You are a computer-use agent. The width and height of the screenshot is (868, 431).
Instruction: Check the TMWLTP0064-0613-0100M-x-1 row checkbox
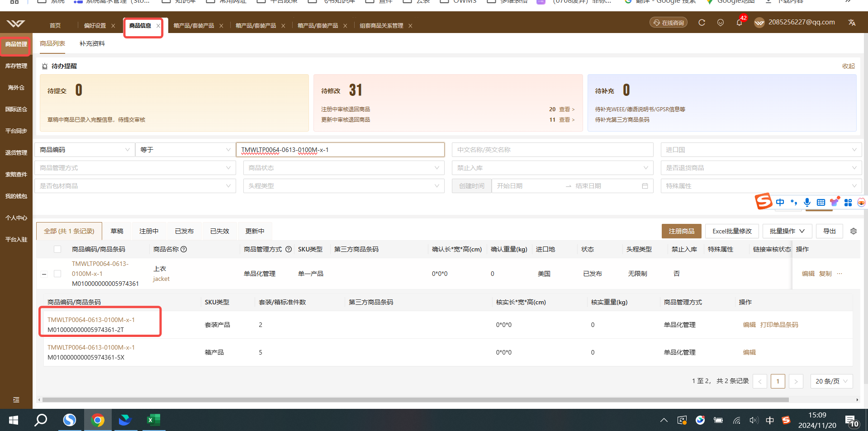[x=57, y=274]
